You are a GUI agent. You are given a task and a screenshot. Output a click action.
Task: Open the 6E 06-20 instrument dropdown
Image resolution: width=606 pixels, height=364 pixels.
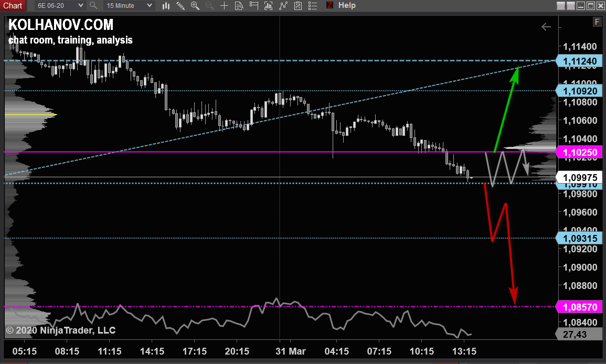tap(60, 6)
